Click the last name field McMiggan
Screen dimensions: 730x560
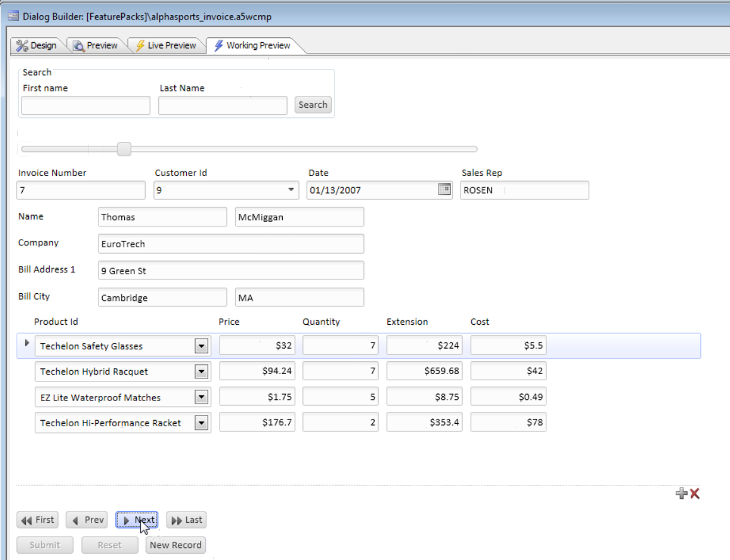tap(300, 217)
